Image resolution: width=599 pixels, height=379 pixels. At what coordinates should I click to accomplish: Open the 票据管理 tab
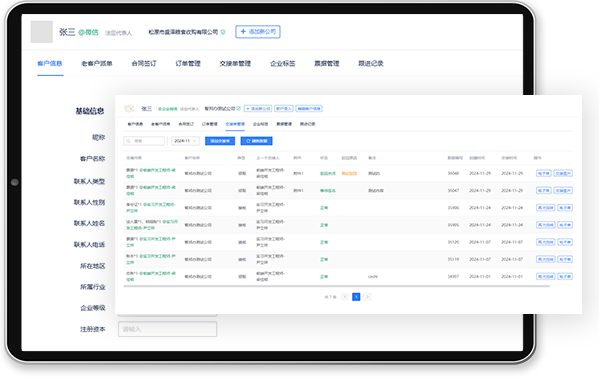(327, 63)
